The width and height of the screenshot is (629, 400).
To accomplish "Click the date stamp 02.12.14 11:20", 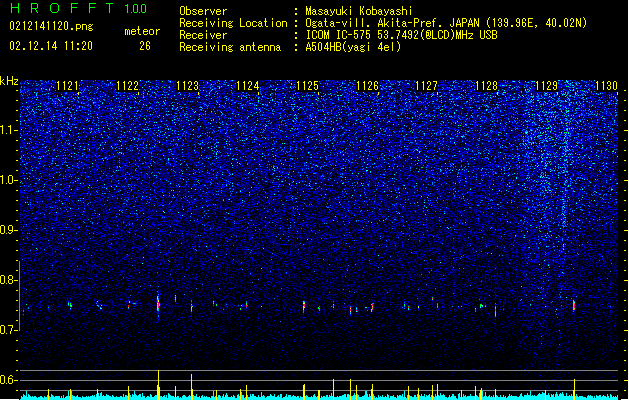I will pyautogui.click(x=51, y=46).
